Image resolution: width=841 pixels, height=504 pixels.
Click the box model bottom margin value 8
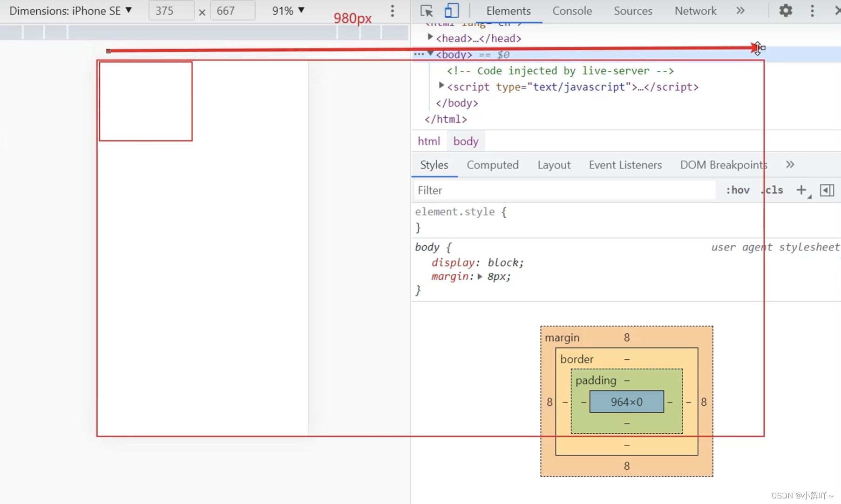click(626, 466)
